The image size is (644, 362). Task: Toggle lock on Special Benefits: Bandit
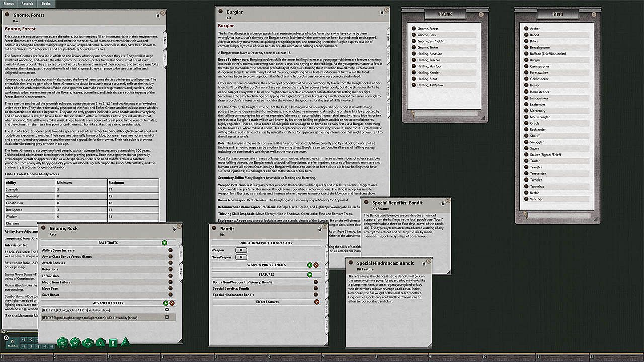tap(443, 203)
